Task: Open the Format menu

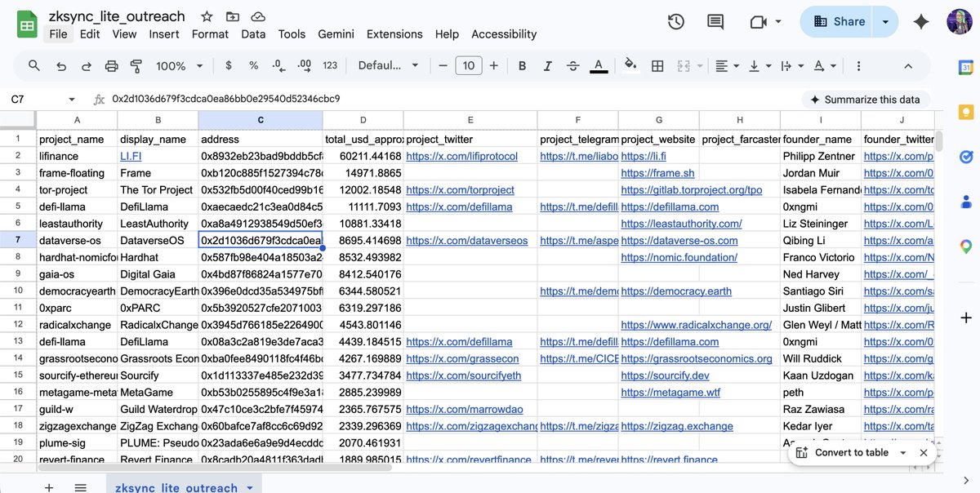Action: (210, 34)
